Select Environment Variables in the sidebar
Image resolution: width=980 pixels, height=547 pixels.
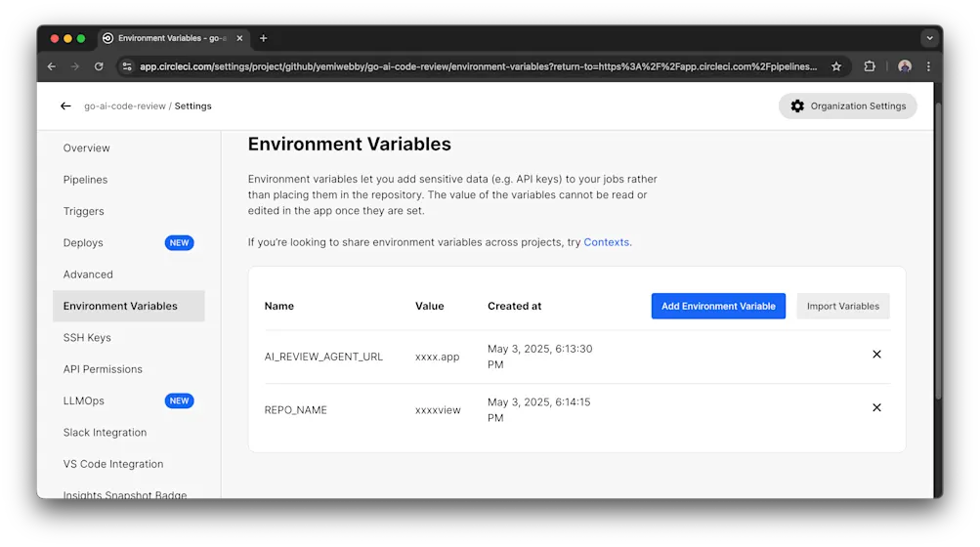pos(129,307)
